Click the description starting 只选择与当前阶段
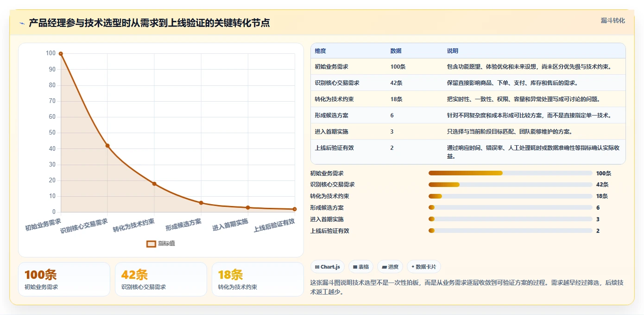The height and width of the screenshot is (315, 644). (x=510, y=131)
